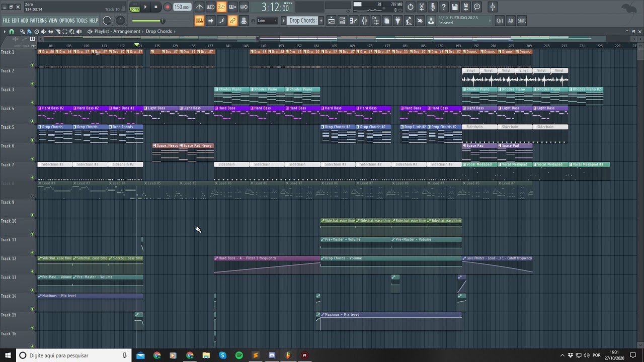Toggle the playlist magnet snap icon
The height and width of the screenshot is (362, 644).
(12, 32)
